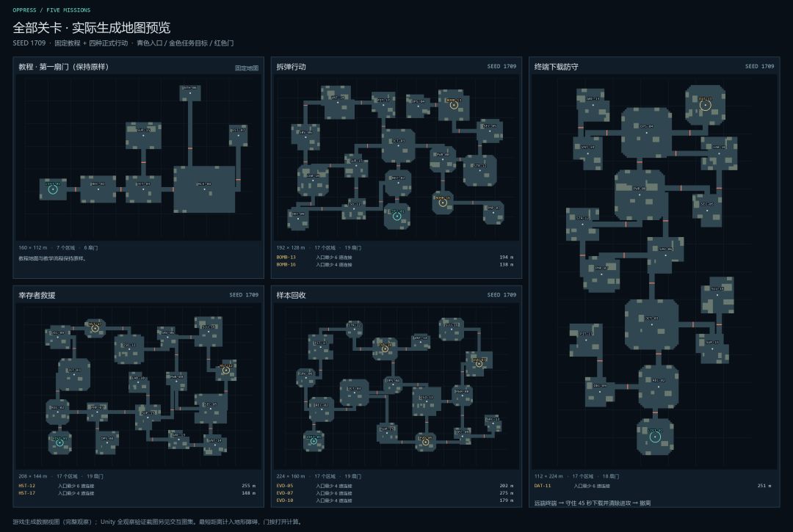This screenshot has height=532, width=793.
Task: Click the 幸存者救援 panel title
Action: (x=37, y=295)
